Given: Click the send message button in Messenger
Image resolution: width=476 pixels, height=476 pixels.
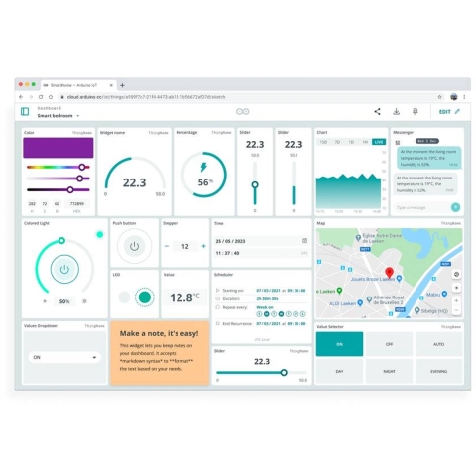Looking at the screenshot, I should coord(455,207).
